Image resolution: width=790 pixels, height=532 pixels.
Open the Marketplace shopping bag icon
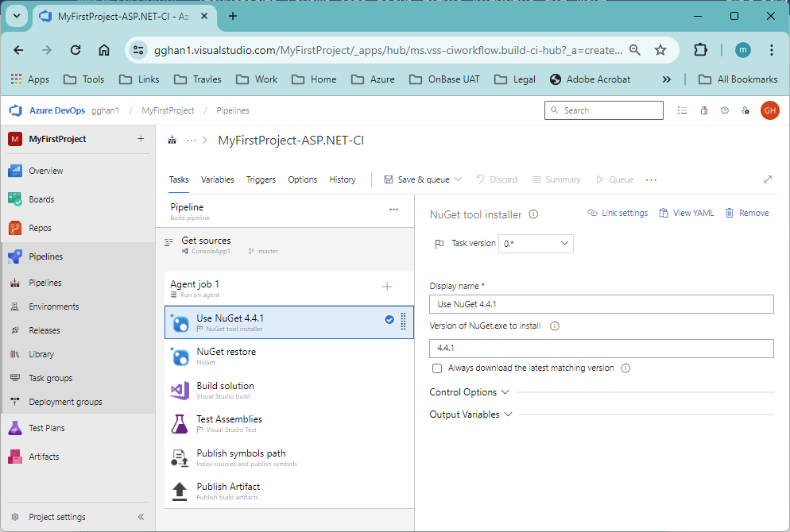(x=703, y=110)
